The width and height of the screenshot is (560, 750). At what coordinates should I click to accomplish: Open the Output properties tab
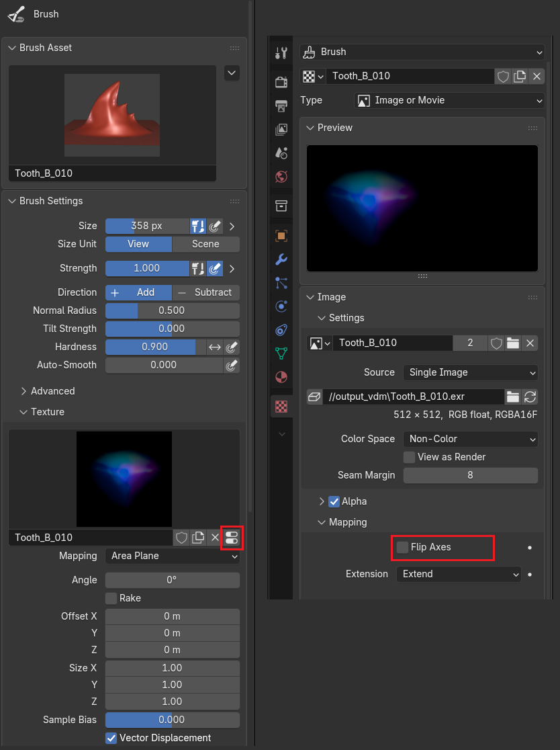(x=281, y=106)
